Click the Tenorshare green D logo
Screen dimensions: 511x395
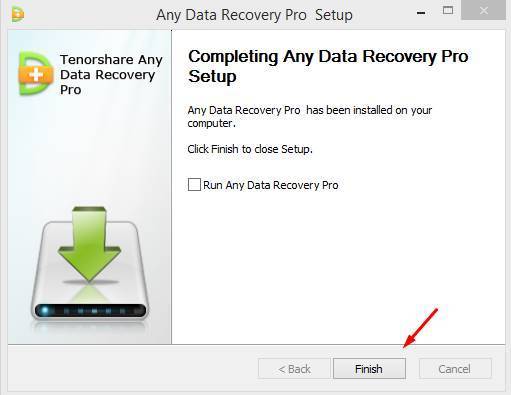[36, 74]
